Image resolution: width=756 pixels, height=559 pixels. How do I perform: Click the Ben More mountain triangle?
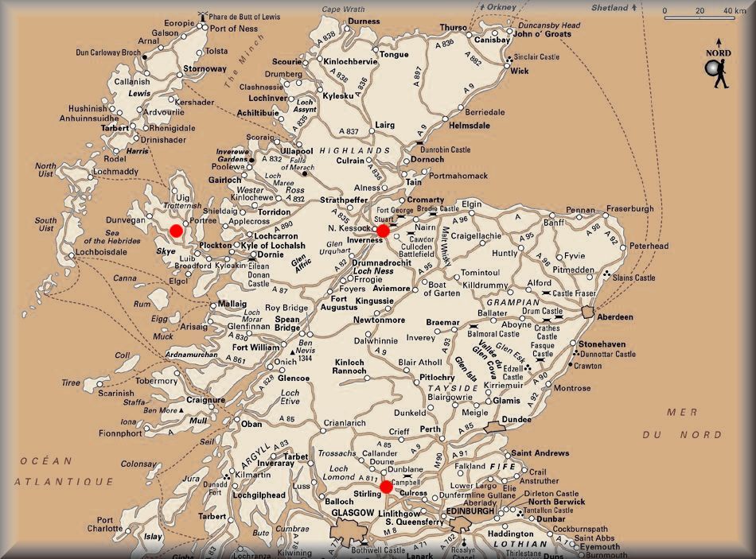(x=181, y=410)
